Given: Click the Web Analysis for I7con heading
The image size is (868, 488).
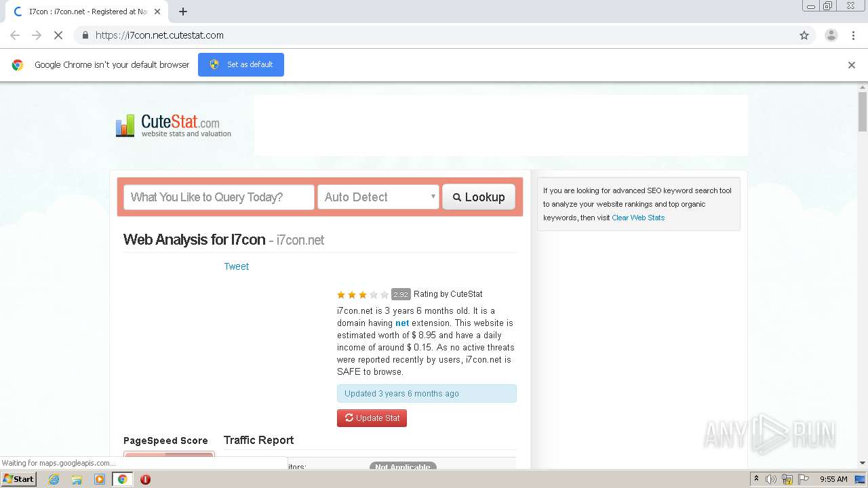Looking at the screenshot, I should click(224, 240).
